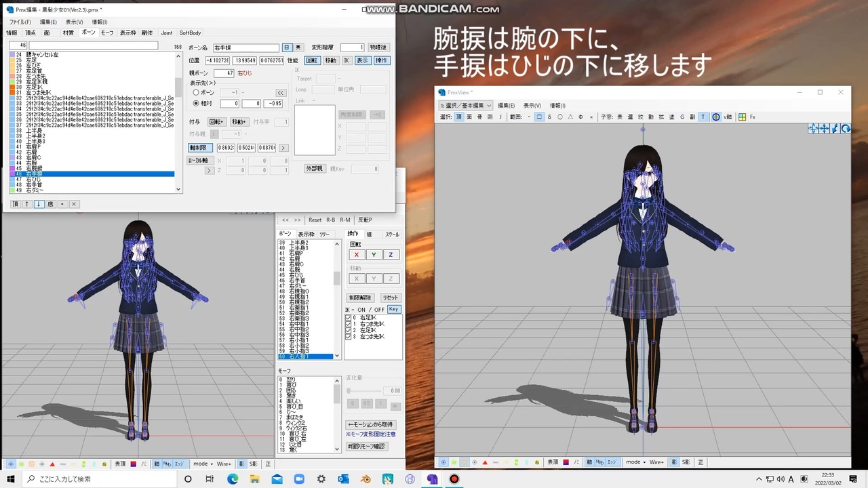868x488 pixels.
Task: Open the four-color grid view icon
Action: coord(742,117)
